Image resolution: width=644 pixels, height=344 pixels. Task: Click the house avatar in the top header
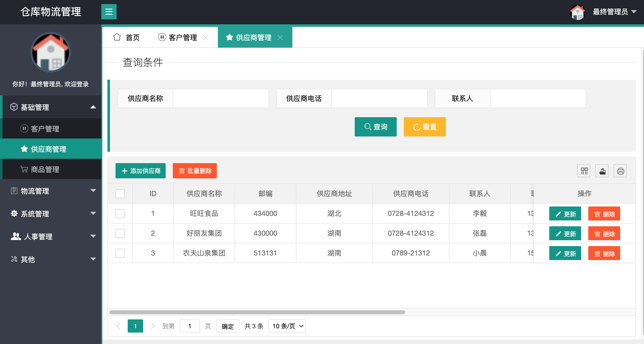point(577,12)
